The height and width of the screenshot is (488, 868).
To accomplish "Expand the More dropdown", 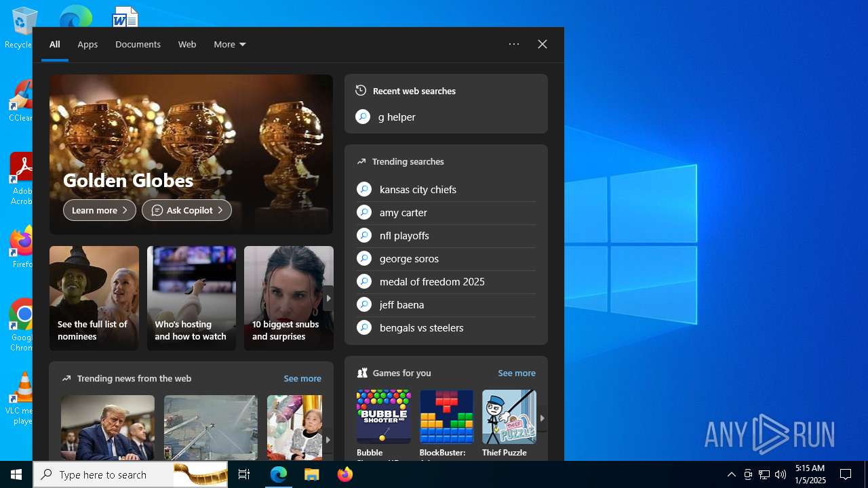I will tap(230, 45).
